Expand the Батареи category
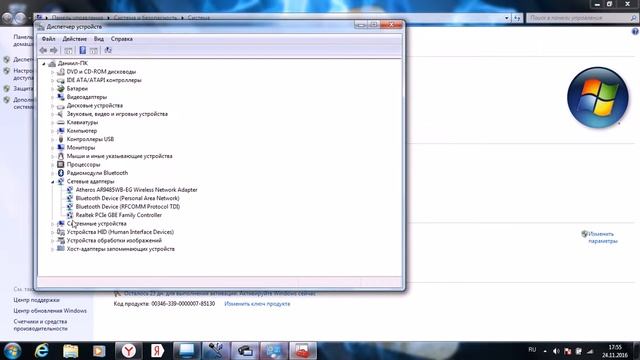This screenshot has width=640, height=360. point(52,89)
